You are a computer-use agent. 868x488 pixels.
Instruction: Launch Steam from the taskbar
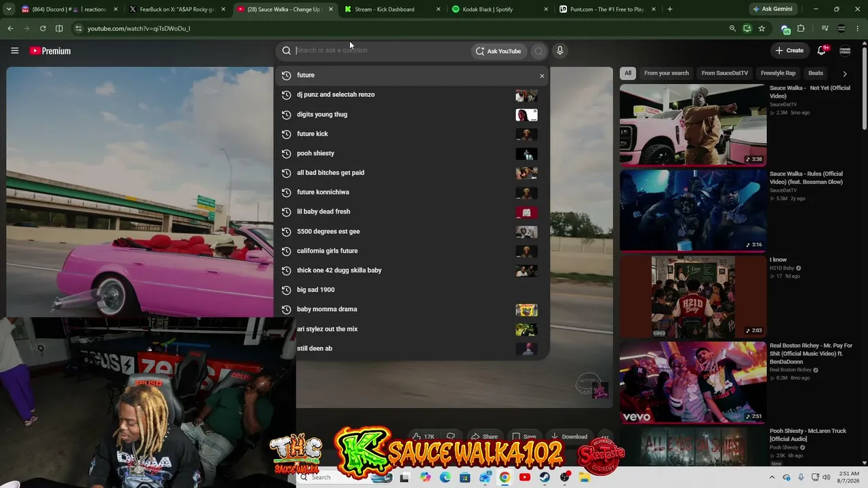545,477
